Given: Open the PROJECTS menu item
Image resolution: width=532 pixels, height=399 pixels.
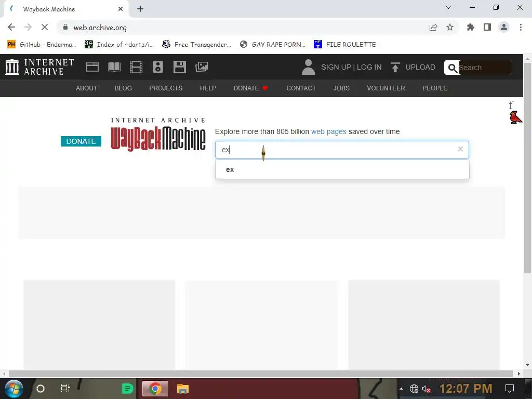Looking at the screenshot, I should [166, 88].
